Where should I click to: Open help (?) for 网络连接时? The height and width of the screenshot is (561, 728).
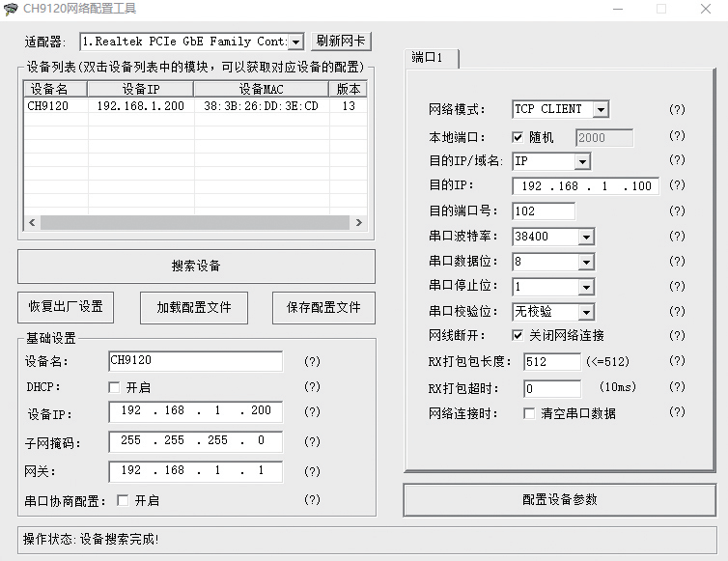click(x=677, y=412)
